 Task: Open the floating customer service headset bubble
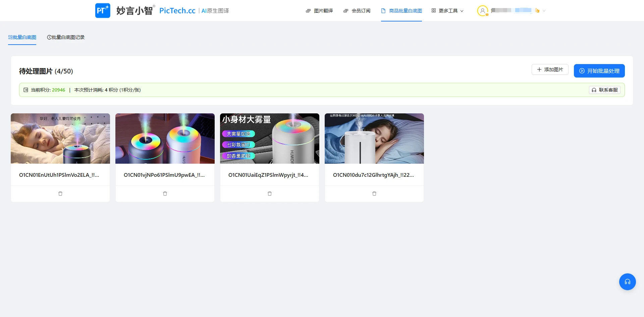point(627,282)
